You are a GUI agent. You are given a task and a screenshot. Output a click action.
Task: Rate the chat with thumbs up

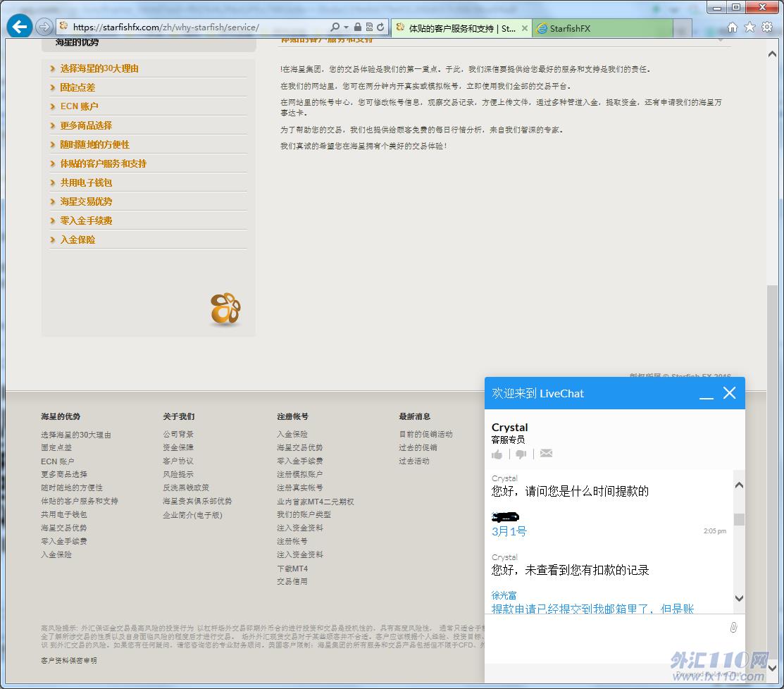[497, 454]
